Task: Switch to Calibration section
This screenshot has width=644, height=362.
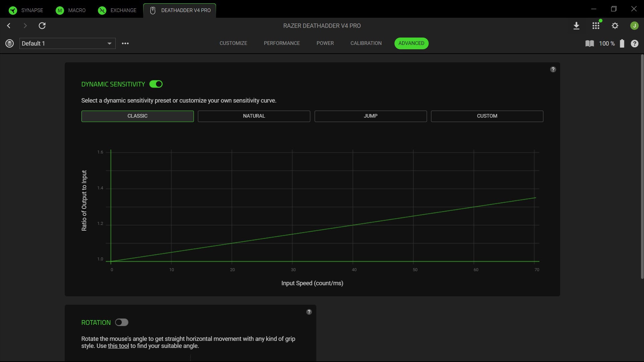Action: point(366,43)
